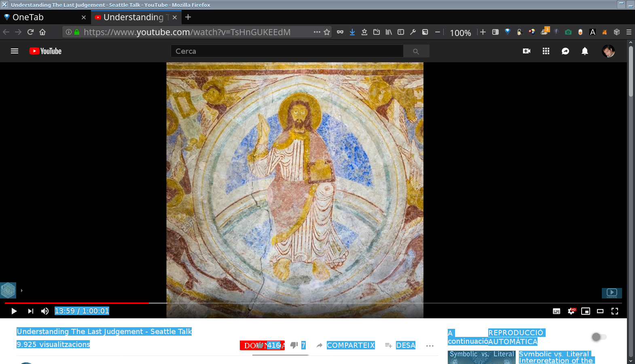Click the green camera screenshot extension

tap(568, 32)
